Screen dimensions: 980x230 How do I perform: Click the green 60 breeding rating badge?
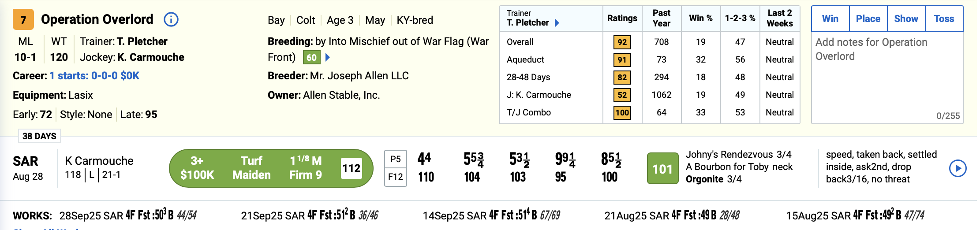tap(311, 57)
